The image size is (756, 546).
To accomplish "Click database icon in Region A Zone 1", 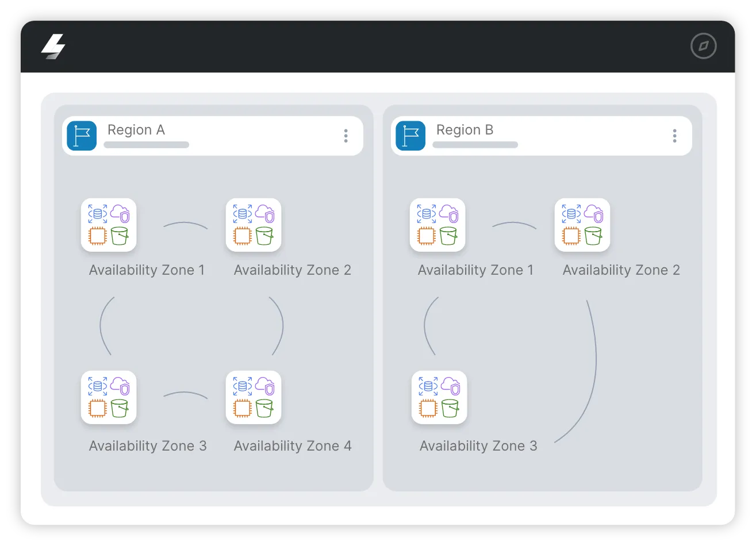I will 98,214.
